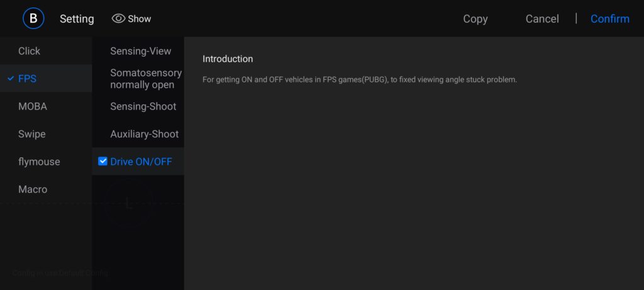Open the Swipe category
This screenshot has width=644, height=290.
(32, 134)
